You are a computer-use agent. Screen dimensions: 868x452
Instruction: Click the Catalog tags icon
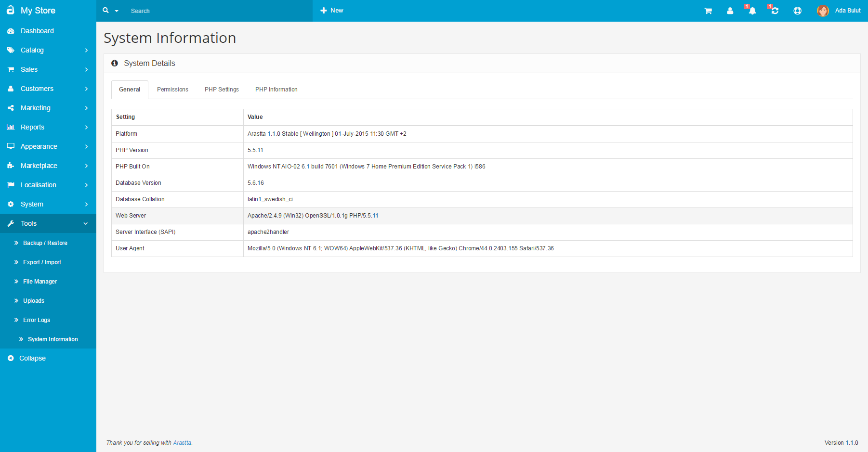point(11,50)
